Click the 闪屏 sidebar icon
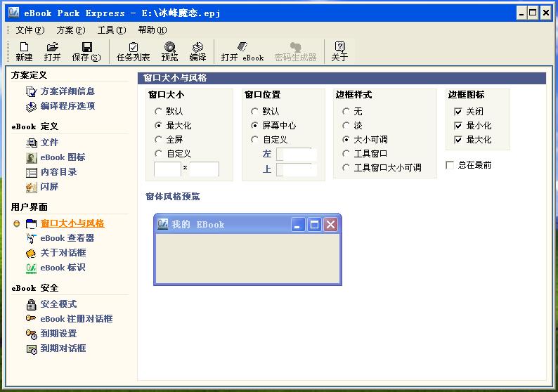This screenshot has width=558, height=392. [32, 187]
